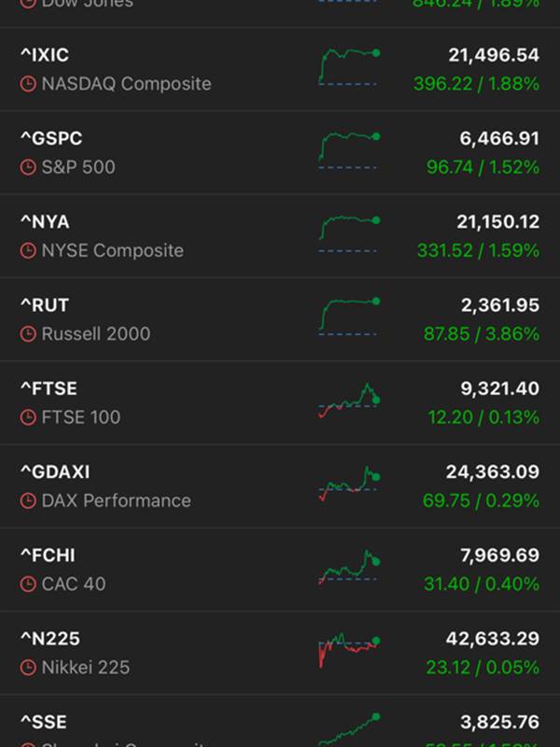Tap the clock icon next to Nikkei 225

(28, 668)
